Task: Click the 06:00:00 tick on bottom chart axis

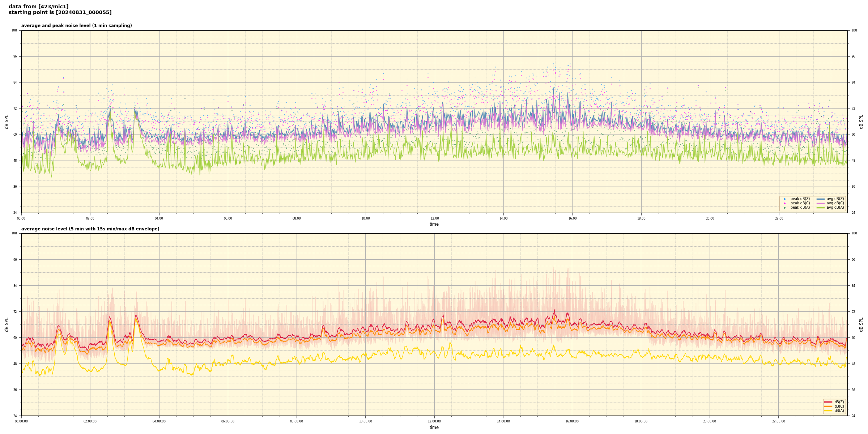Action: [228, 421]
